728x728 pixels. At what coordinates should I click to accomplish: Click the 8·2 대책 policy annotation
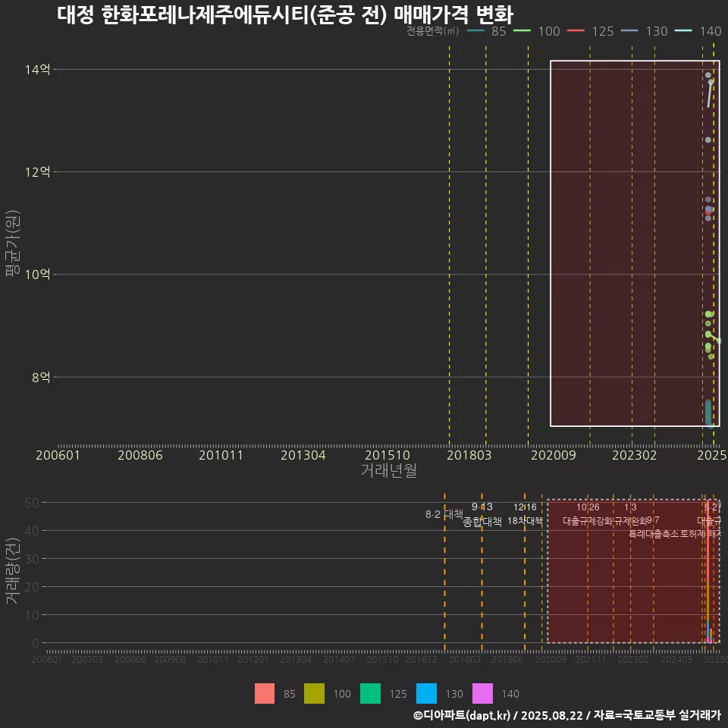(x=444, y=514)
